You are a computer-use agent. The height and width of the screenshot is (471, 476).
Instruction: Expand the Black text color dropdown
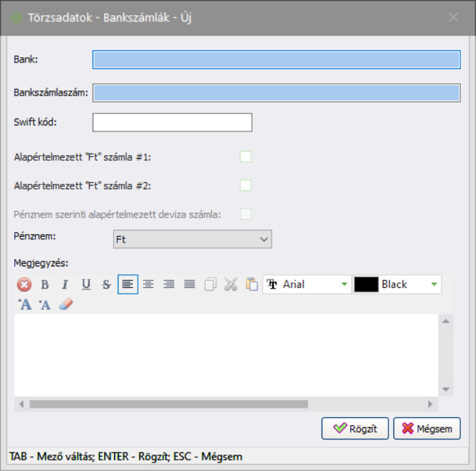tap(434, 284)
